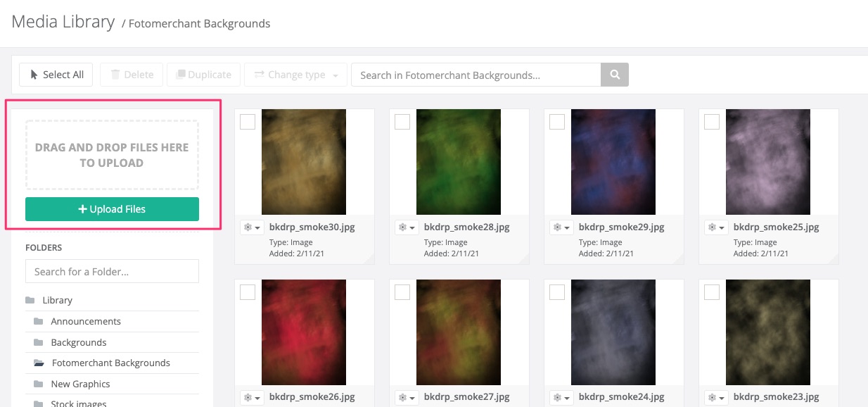Open the New Graphics folder

tap(80, 384)
